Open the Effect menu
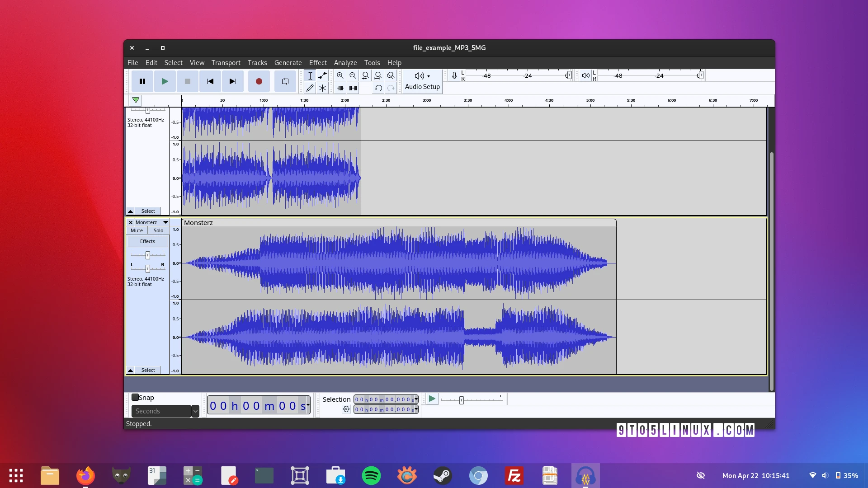 pyautogui.click(x=318, y=63)
